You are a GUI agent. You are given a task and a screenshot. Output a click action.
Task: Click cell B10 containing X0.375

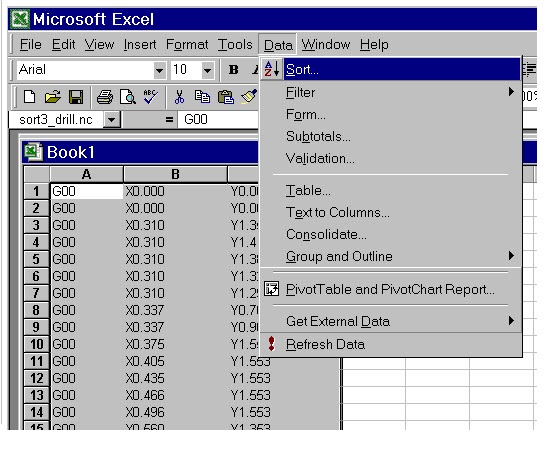point(175,344)
